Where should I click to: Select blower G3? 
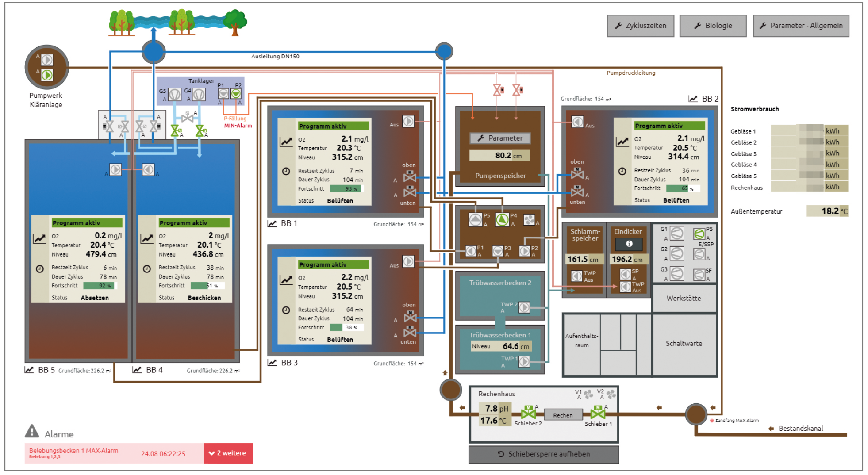pos(677,273)
